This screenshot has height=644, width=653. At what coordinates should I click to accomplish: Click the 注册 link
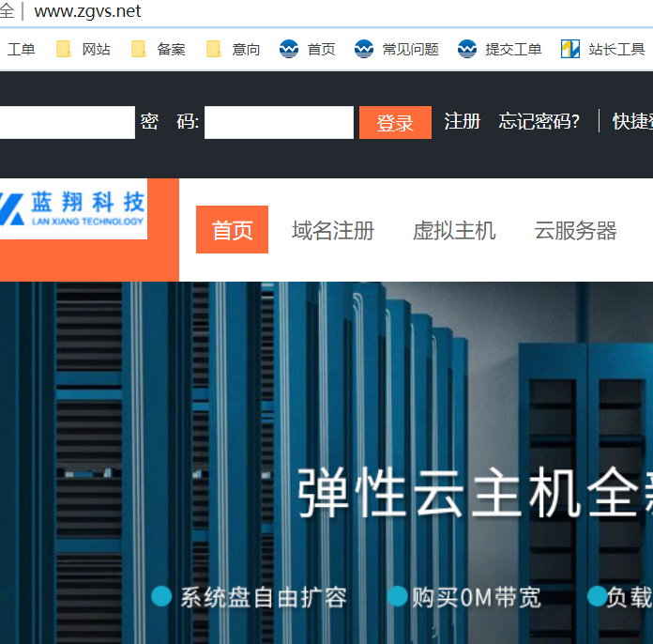(463, 122)
